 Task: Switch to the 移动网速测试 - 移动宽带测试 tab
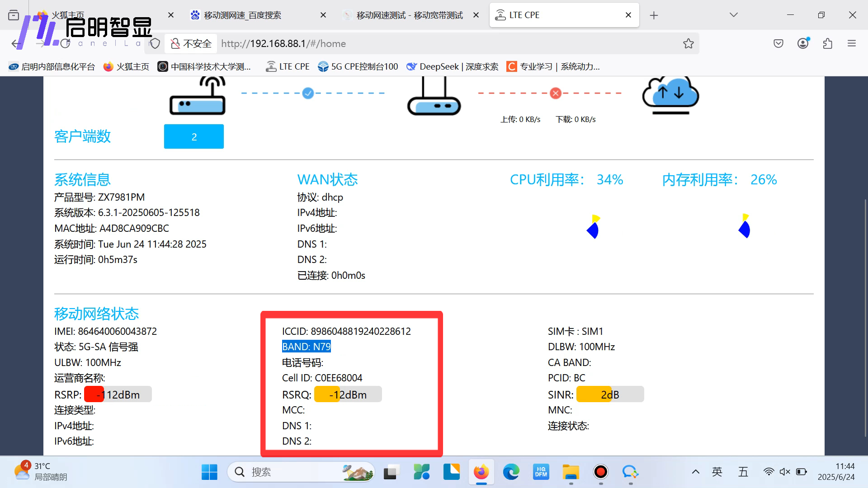[409, 15]
